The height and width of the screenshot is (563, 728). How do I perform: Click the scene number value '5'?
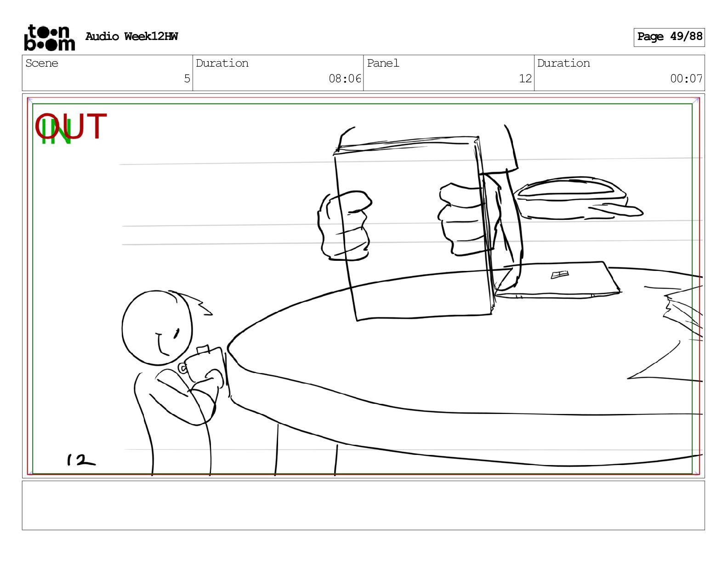pyautogui.click(x=187, y=79)
